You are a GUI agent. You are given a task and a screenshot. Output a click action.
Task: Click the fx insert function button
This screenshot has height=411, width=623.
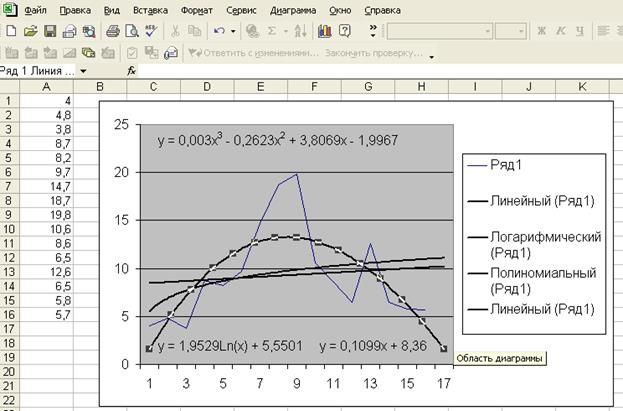point(132,71)
